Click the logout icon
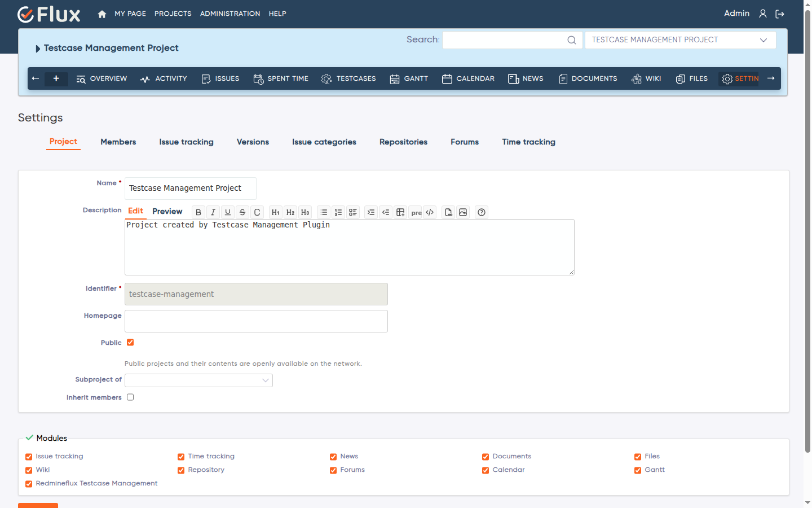This screenshot has width=812, height=508. tap(780, 14)
